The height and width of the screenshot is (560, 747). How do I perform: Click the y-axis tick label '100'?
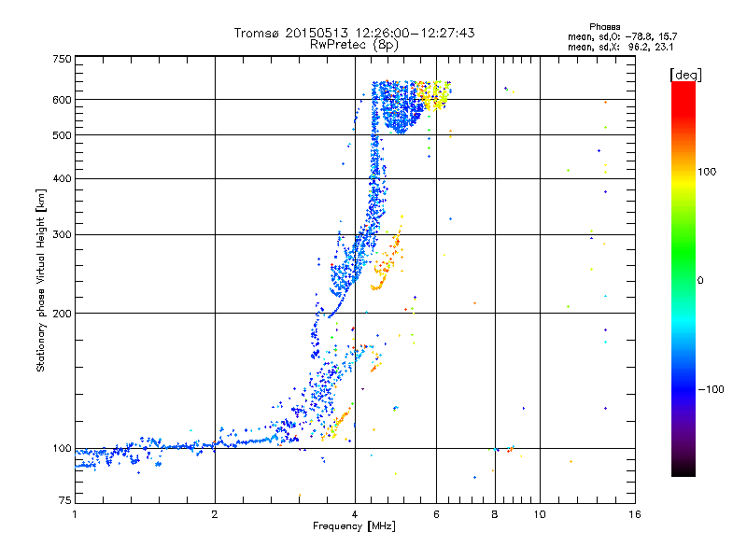point(62,448)
